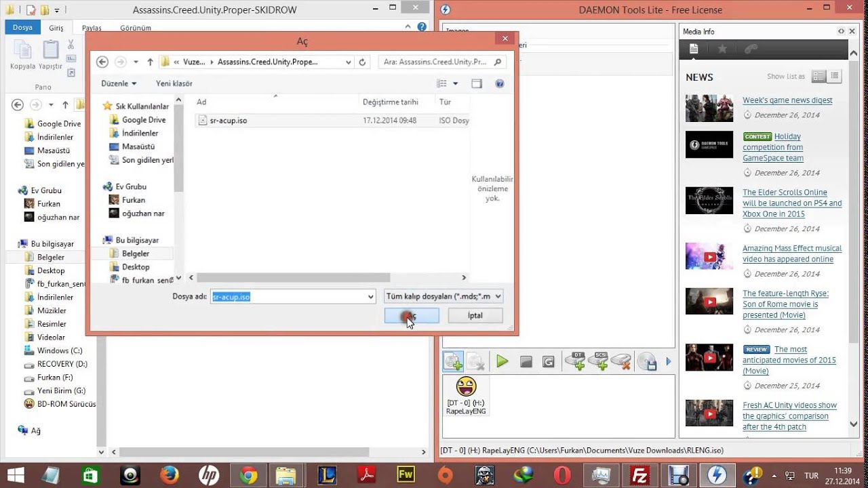Image resolution: width=868 pixels, height=488 pixels.
Task: Click up-one-level arrow in open dialog
Action: click(x=150, y=62)
